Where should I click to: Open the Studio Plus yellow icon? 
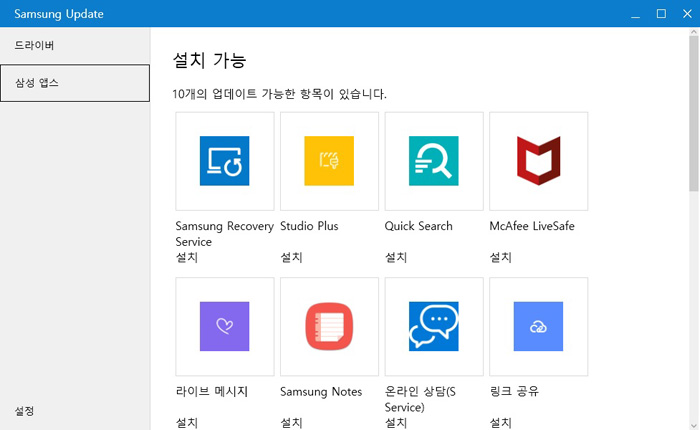pos(329,161)
